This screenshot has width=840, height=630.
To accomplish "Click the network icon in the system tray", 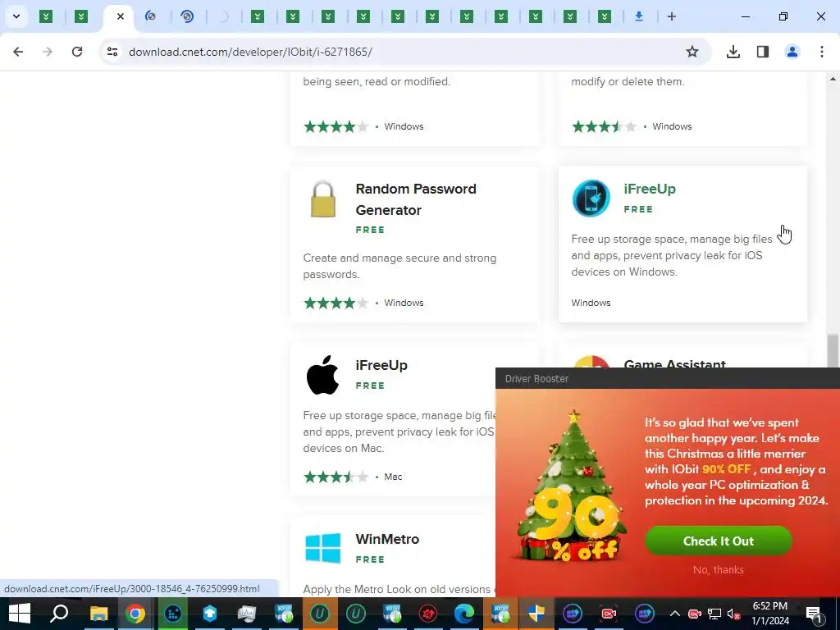I will point(714,614).
